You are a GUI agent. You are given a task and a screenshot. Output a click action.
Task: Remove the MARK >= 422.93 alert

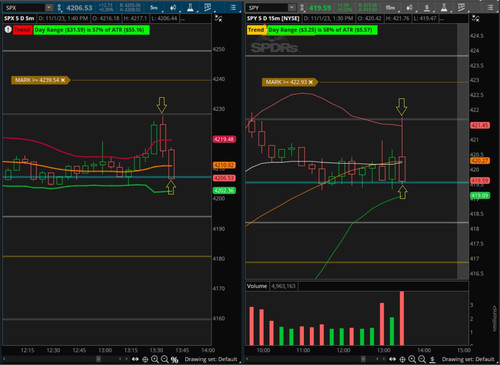tap(311, 82)
